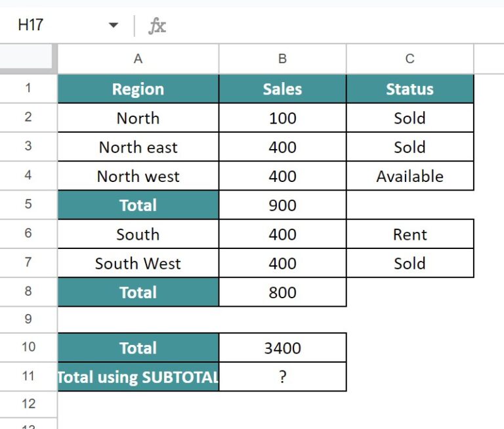Viewport: 504px width, 429px height.
Task: Select row 3 header
Action: coord(28,146)
